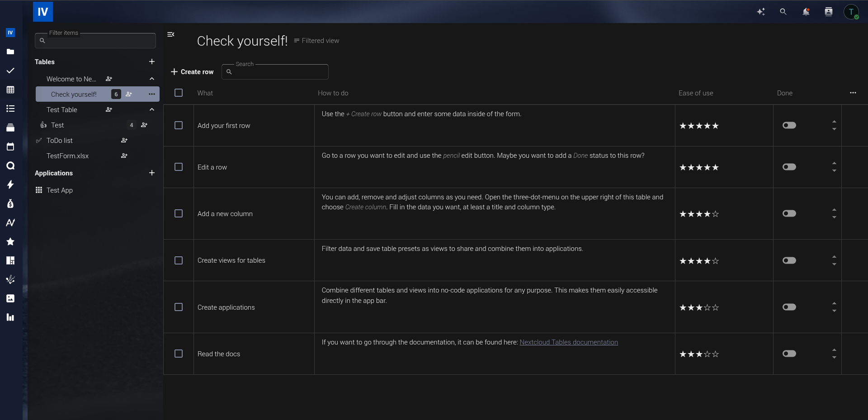Collapse the Welcome to Nextcloud table
The image size is (868, 420).
click(x=152, y=79)
